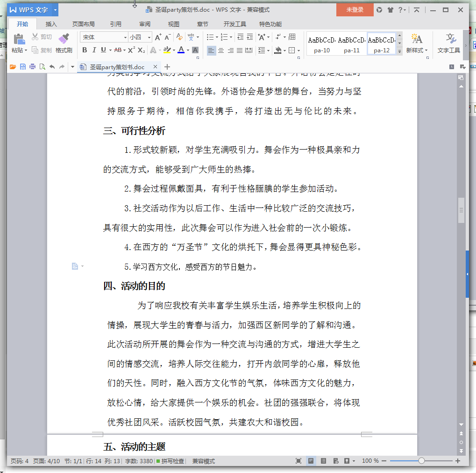Decrease font size with A- icon
The width and height of the screenshot is (476, 473).
[168, 37]
